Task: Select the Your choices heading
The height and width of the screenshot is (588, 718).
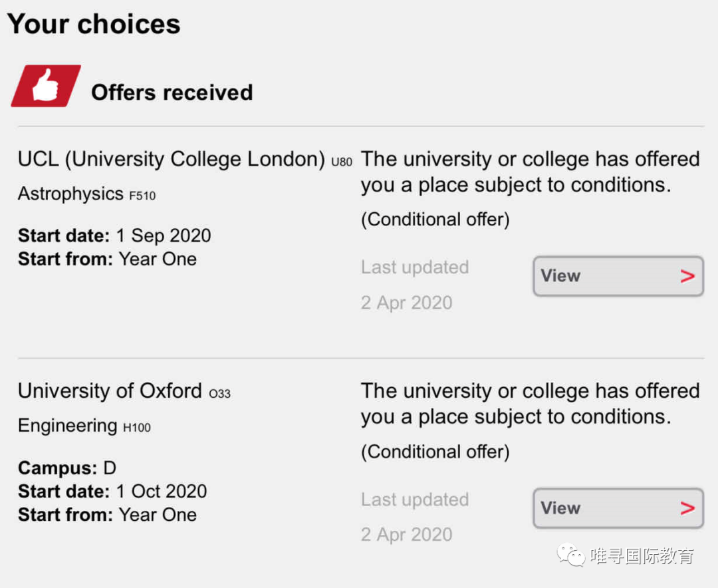Action: pyautogui.click(x=94, y=24)
